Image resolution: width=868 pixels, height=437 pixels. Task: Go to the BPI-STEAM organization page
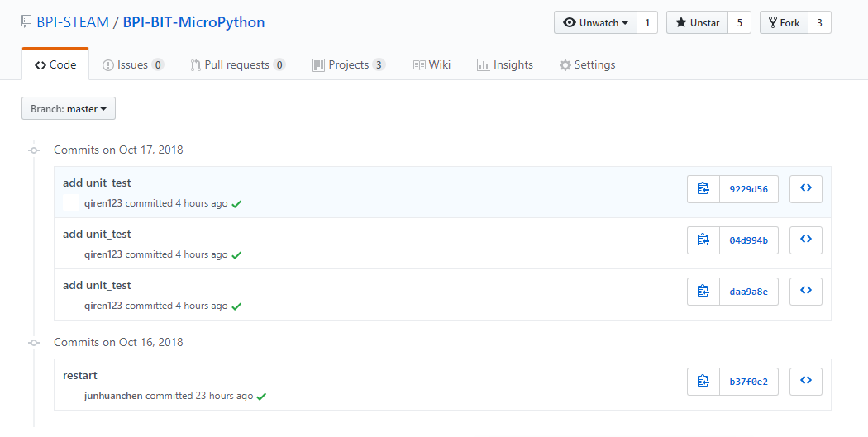coord(73,22)
